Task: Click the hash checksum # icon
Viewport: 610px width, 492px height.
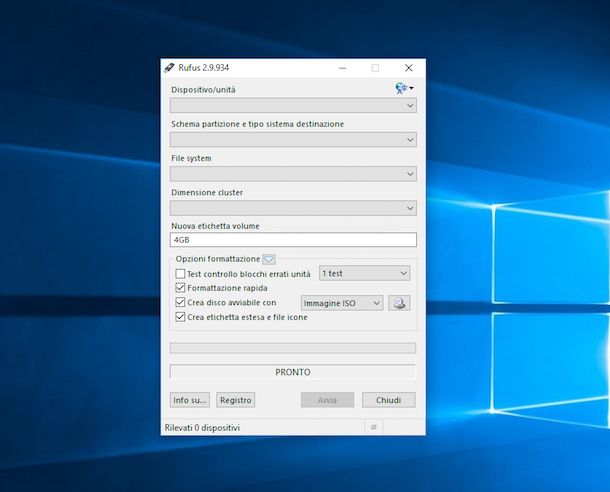Action: coord(374,427)
